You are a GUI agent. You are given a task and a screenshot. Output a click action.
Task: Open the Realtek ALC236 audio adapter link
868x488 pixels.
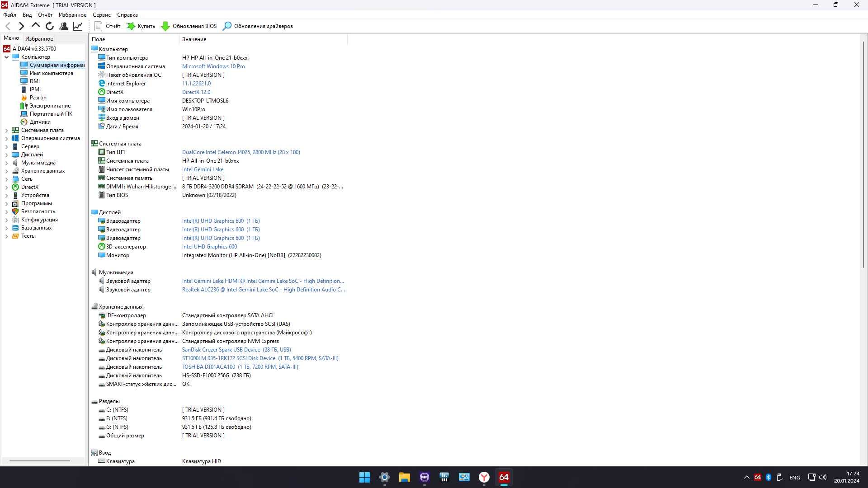[x=263, y=290]
